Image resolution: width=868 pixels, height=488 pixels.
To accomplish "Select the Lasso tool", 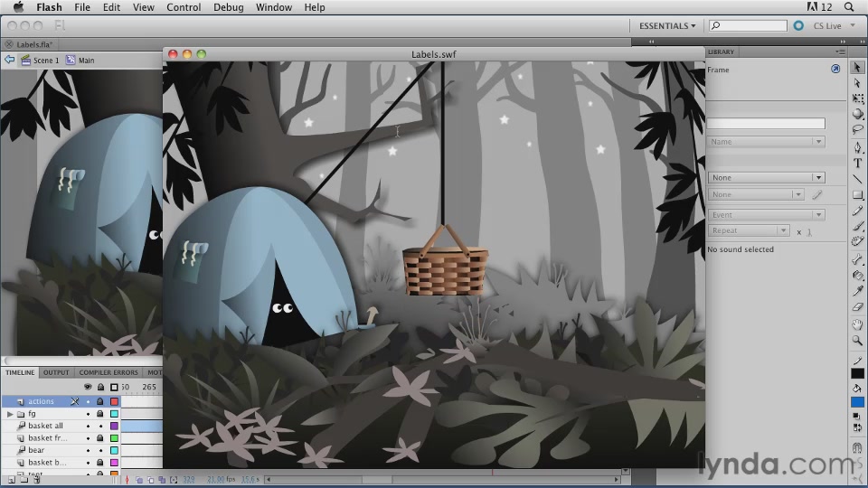I will 857,129.
